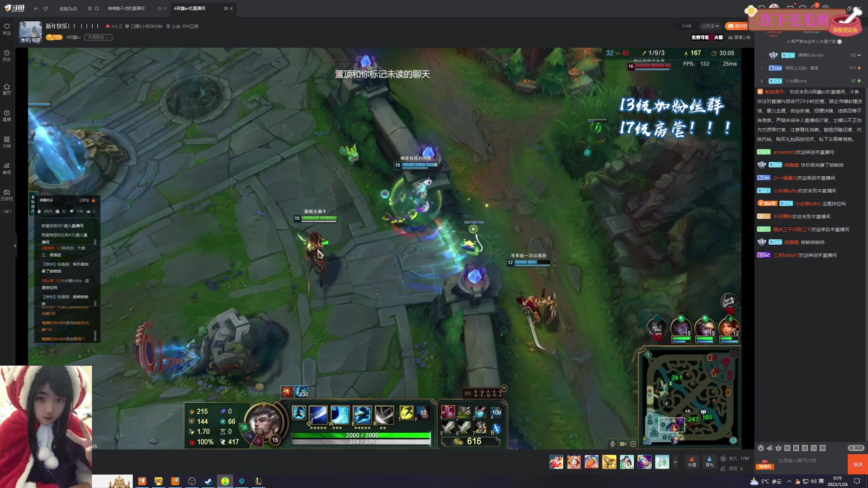Show hidden tray icons with the up chevron
This screenshot has height=488, width=868.
(x=789, y=482)
